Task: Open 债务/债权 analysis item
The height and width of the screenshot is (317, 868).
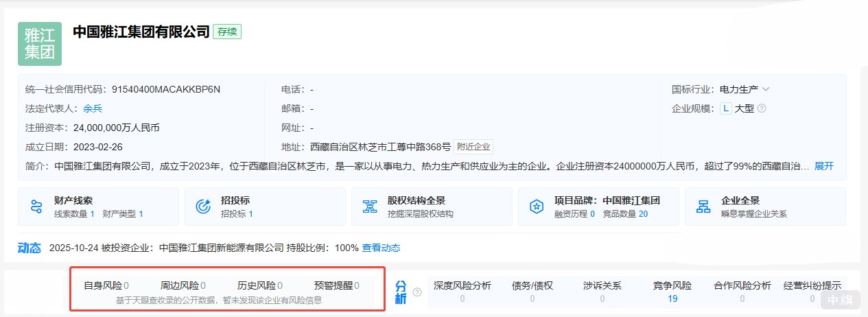Action: (x=532, y=292)
